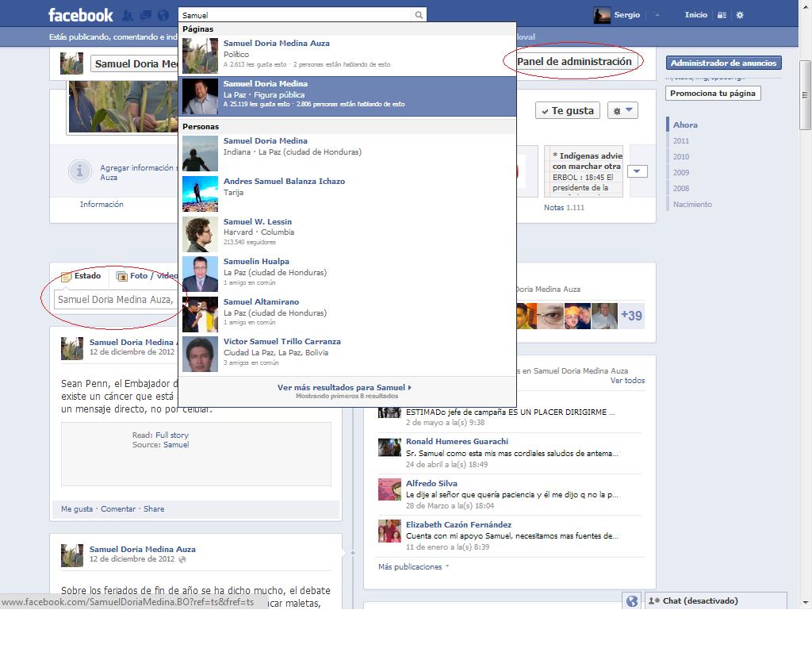
Task: Open messages icon in top bar
Action: click(x=146, y=15)
